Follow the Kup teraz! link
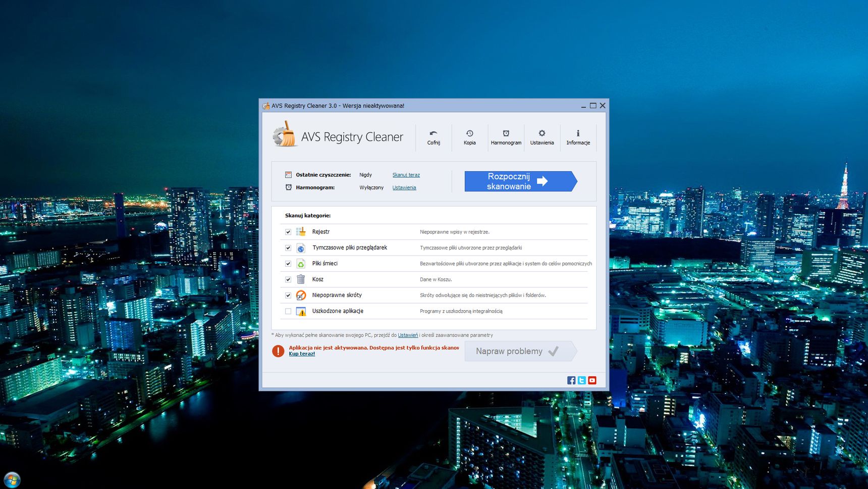 (x=302, y=354)
